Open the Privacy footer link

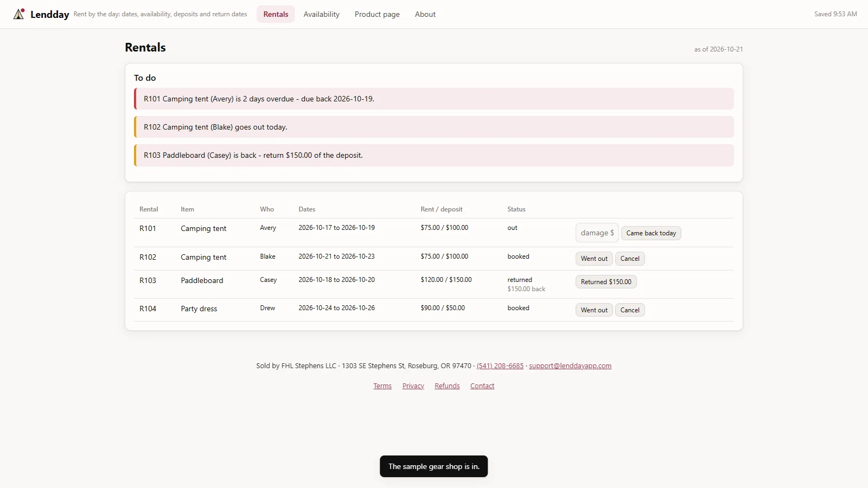(x=413, y=386)
